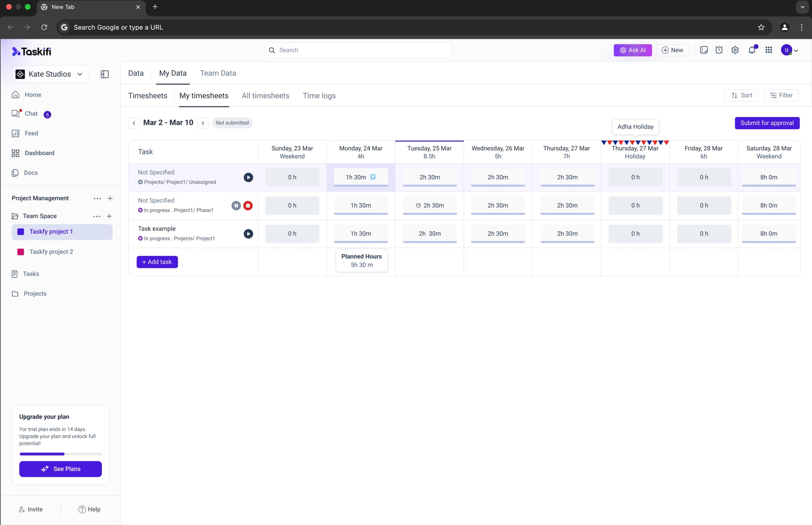
Task: Open Chat in the sidebar
Action: 31,113
